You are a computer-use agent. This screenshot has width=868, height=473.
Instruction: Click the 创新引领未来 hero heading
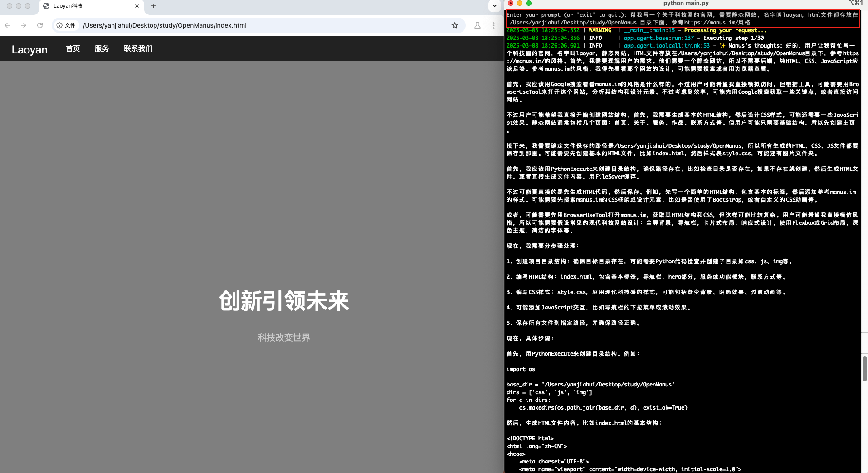tap(284, 301)
